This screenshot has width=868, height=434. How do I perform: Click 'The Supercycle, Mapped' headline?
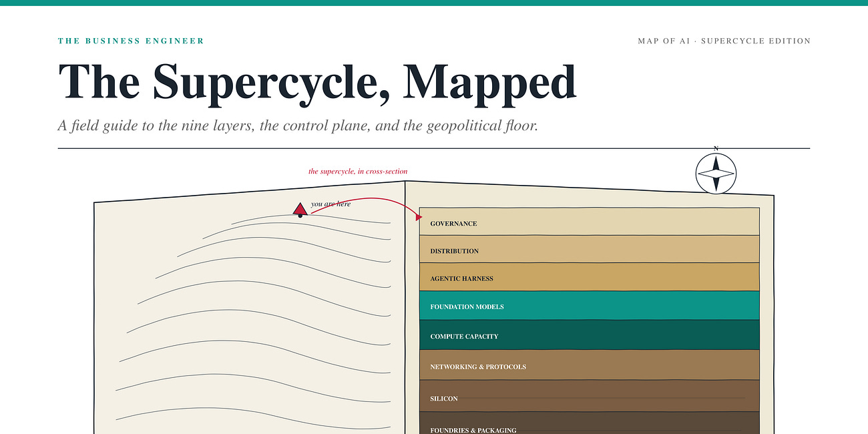[317, 83]
